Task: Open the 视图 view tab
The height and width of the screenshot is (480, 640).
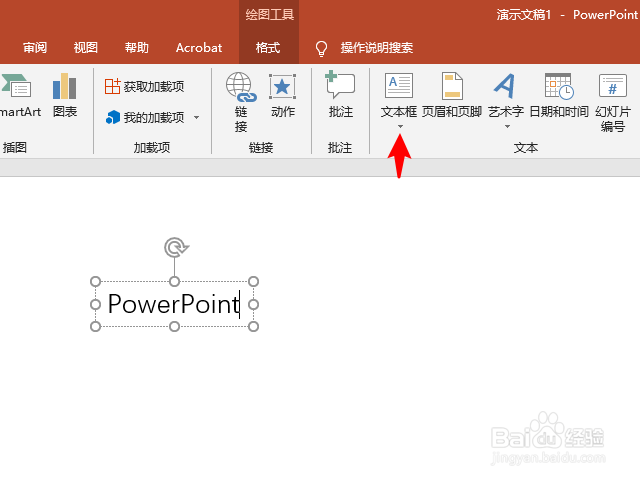Action: tap(85, 48)
